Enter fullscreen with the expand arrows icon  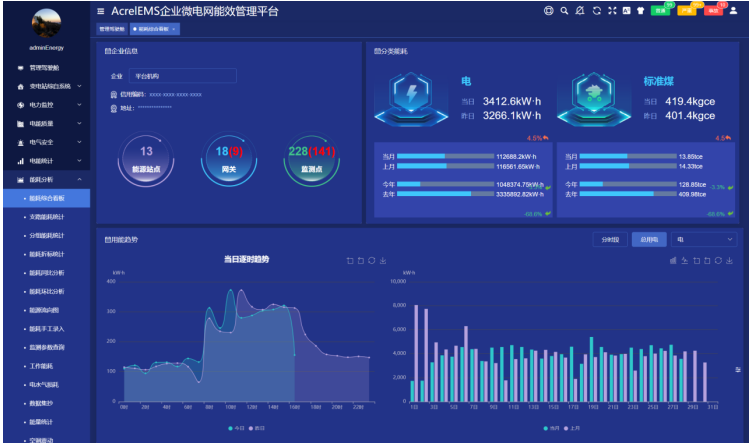(x=612, y=11)
